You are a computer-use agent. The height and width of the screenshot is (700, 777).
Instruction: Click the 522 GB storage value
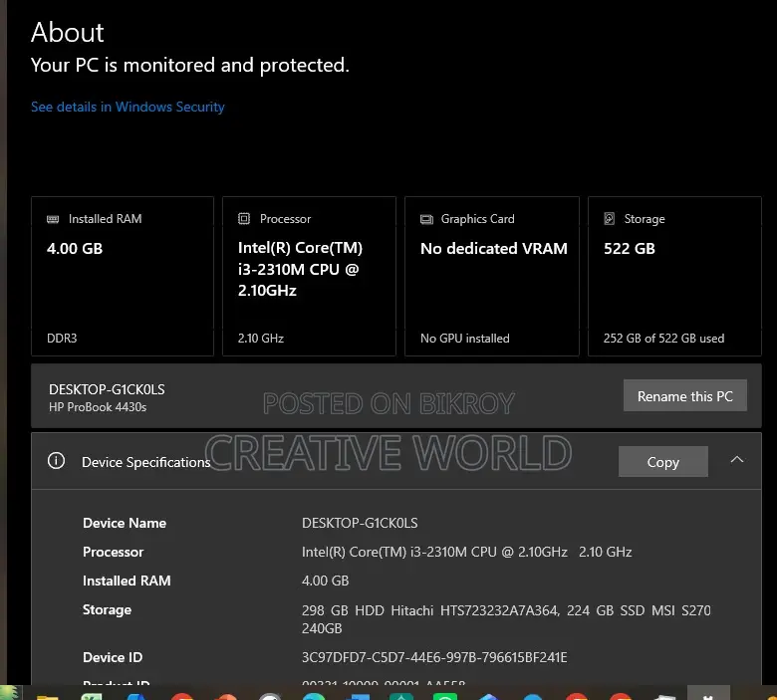[630, 248]
